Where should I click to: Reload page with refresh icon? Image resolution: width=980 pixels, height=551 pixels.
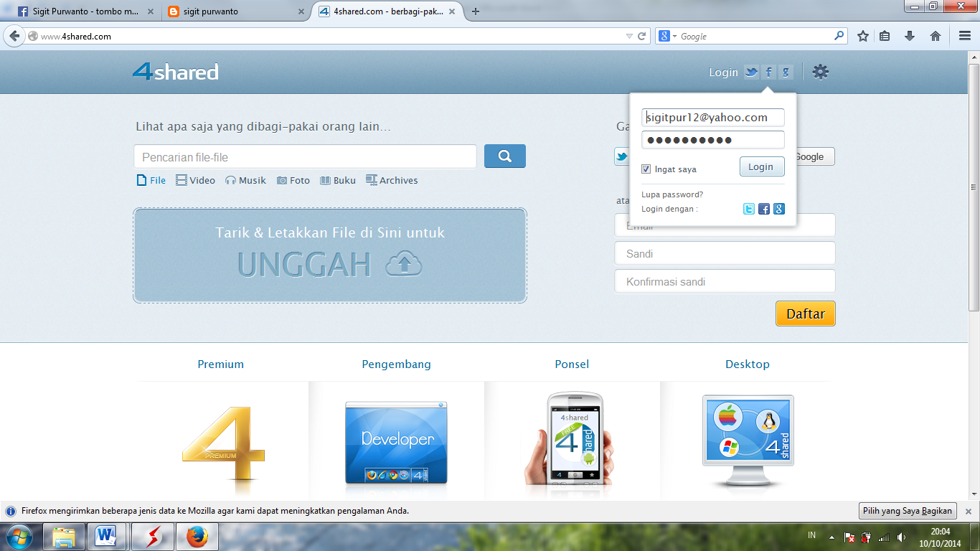[642, 36]
